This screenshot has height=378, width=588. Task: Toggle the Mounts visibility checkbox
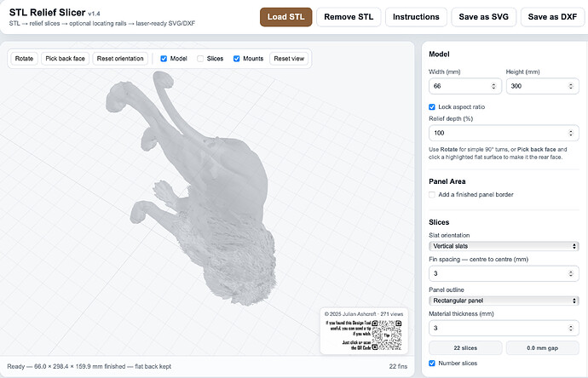(237, 59)
